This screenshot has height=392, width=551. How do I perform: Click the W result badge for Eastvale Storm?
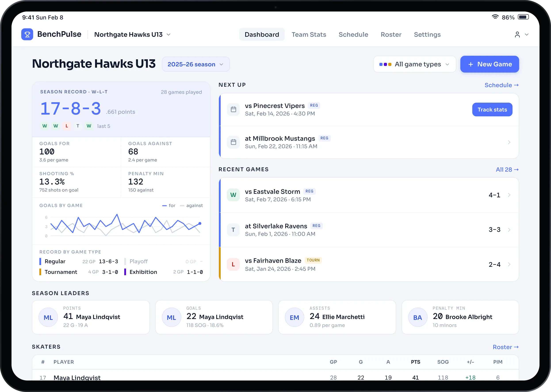[233, 195]
